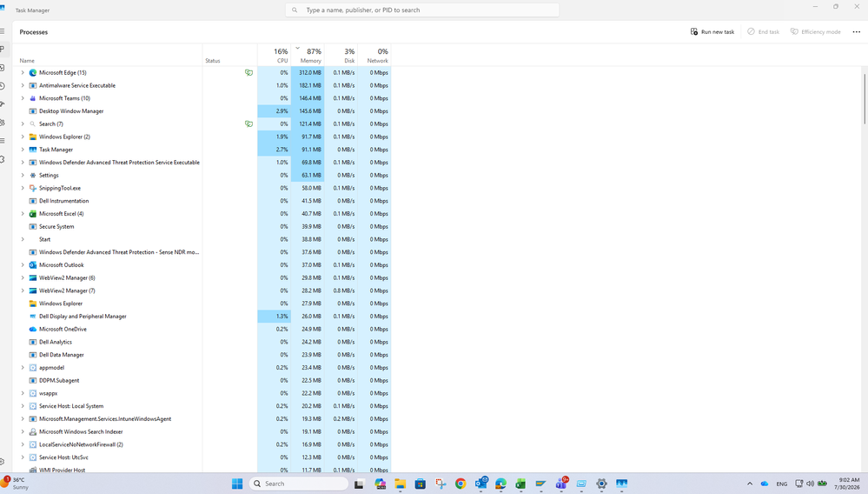Select the DDPM.Subagent process
This screenshot has height=494, width=868.
click(202, 380)
